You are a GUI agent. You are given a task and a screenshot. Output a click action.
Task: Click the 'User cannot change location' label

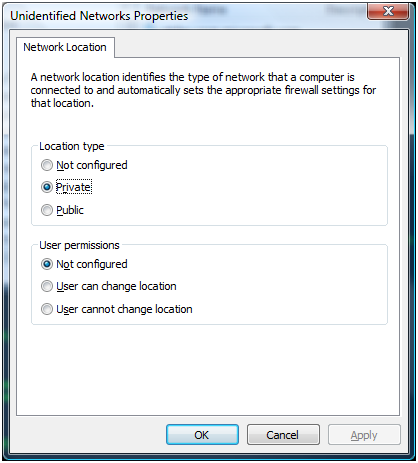pos(124,309)
